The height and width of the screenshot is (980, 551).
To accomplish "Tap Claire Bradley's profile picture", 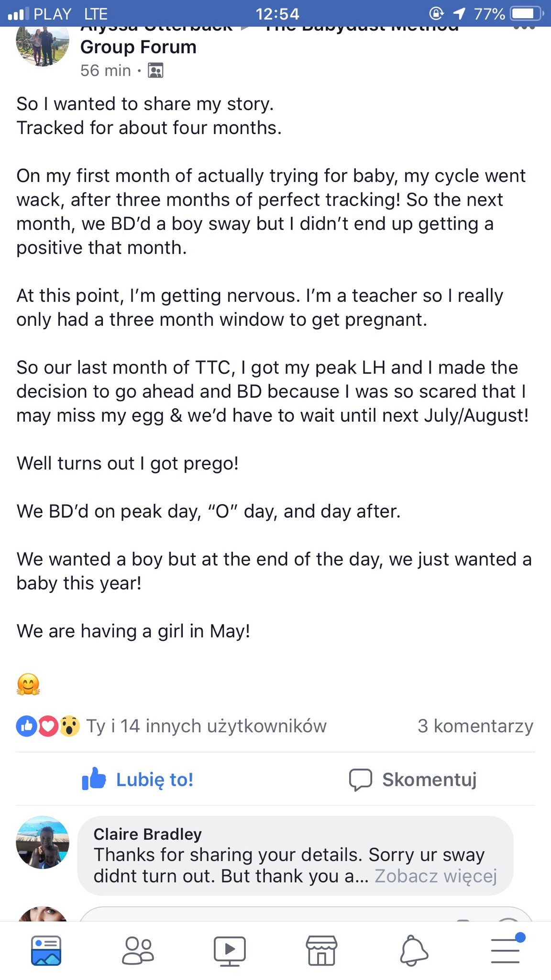I will click(x=43, y=842).
